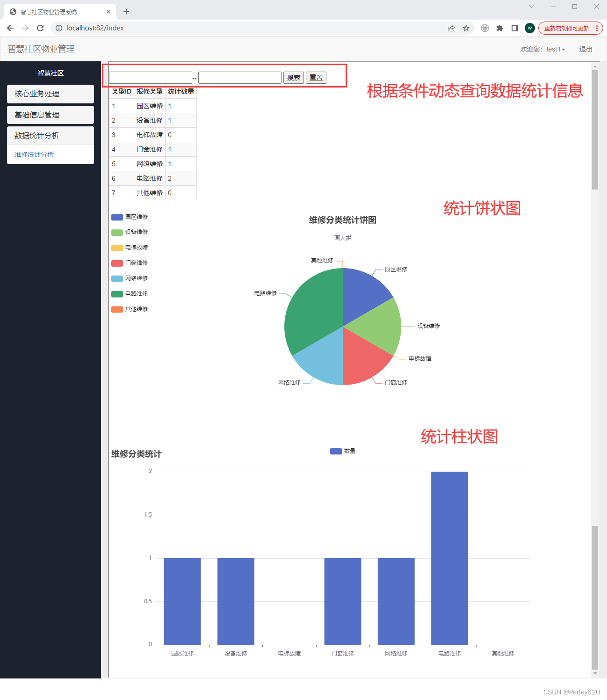Share this page via the address bar icon

coord(451,28)
